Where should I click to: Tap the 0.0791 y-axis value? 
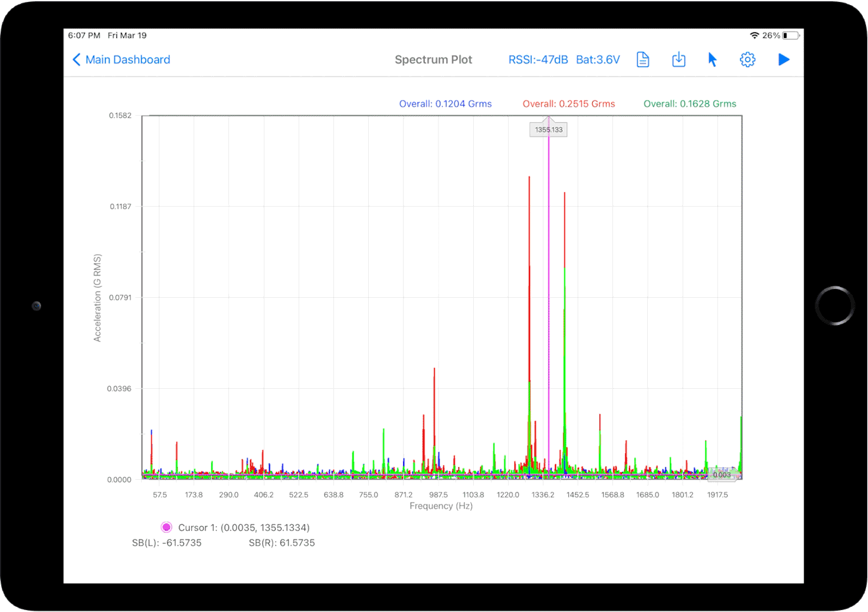click(120, 298)
